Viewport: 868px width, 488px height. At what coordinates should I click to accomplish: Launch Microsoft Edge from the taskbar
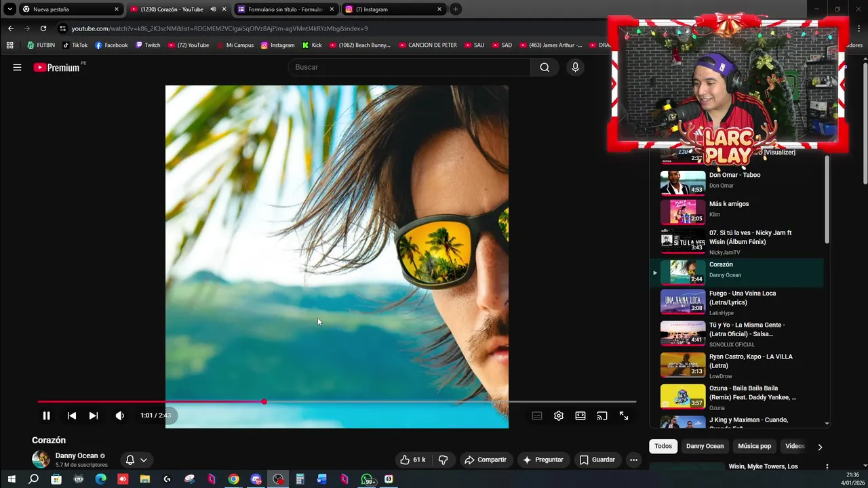coord(100,479)
